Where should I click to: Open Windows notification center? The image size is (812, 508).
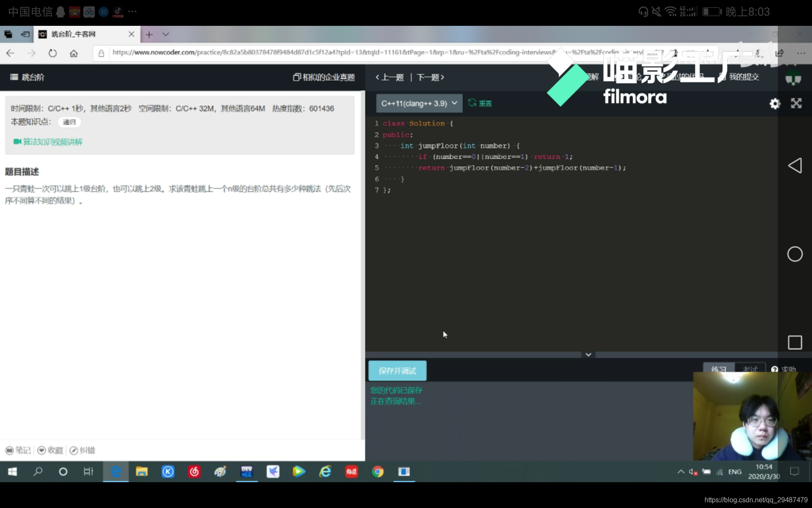tap(795, 472)
